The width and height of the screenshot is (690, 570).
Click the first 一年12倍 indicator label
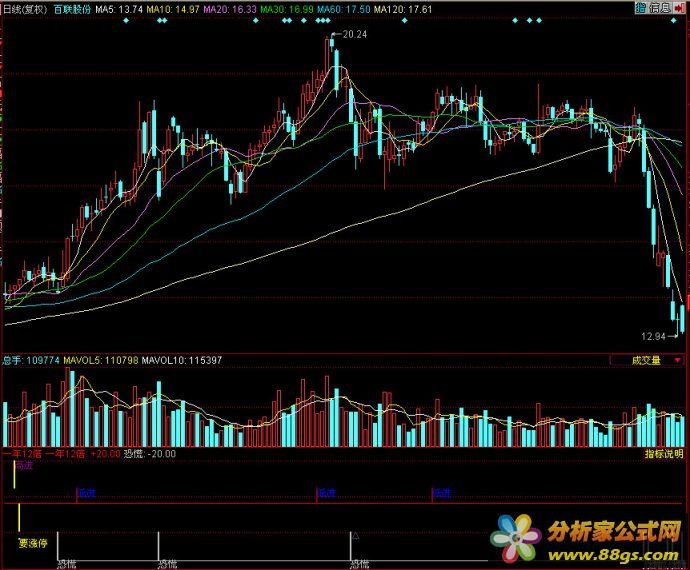[x=22, y=454]
